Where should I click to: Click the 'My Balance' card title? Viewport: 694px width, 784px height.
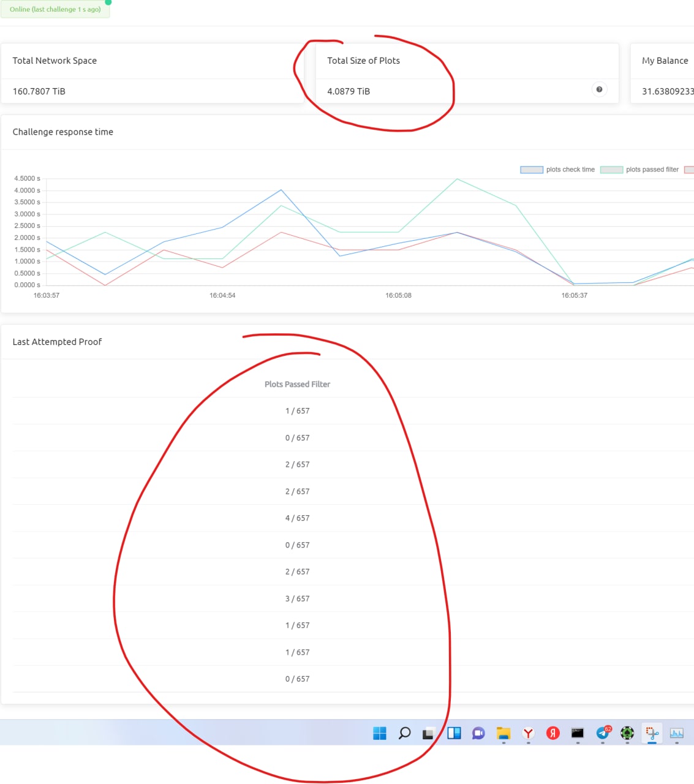pos(665,61)
